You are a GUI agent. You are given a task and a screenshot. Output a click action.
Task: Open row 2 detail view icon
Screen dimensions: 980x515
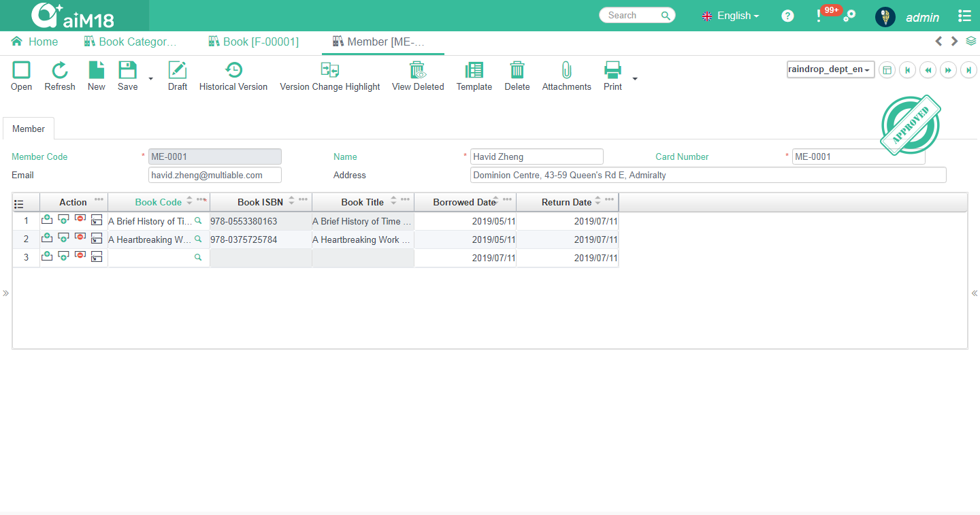point(97,239)
